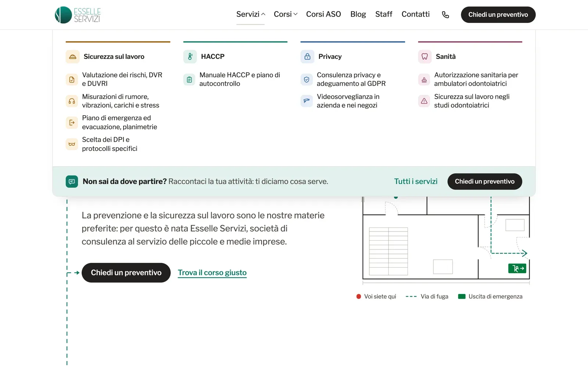This screenshot has height=368, width=588.
Task: Click the thermometer HACCP icon
Action: tap(190, 57)
